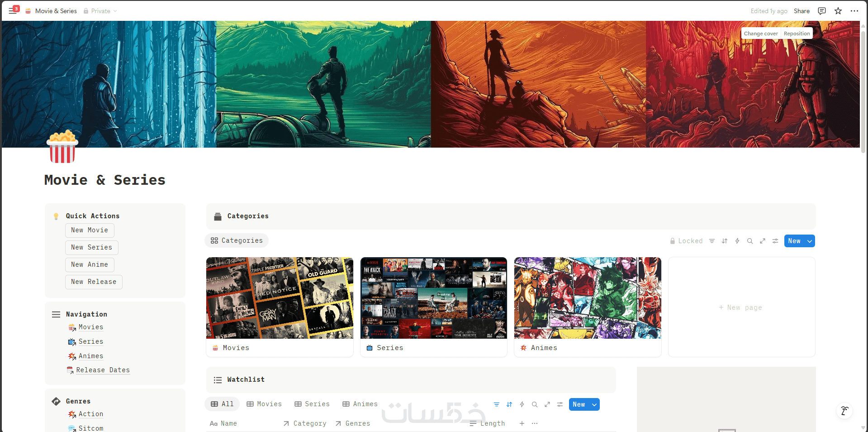This screenshot has width=868, height=432.
Task: Open Watchlist automations lightning icon
Action: (x=522, y=404)
